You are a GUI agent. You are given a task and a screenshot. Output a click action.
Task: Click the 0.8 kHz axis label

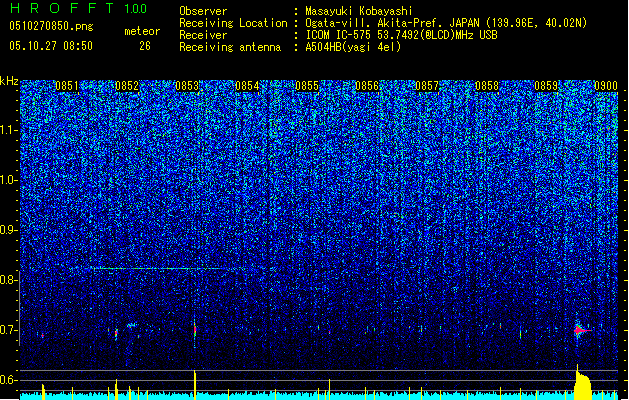pos(8,280)
